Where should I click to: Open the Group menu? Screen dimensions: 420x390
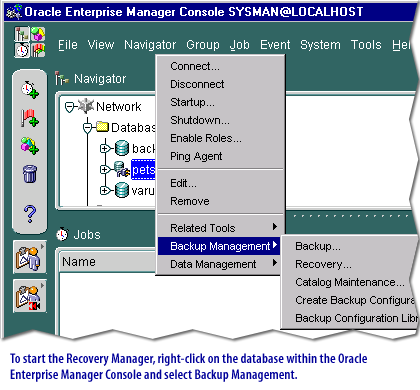pos(203,45)
